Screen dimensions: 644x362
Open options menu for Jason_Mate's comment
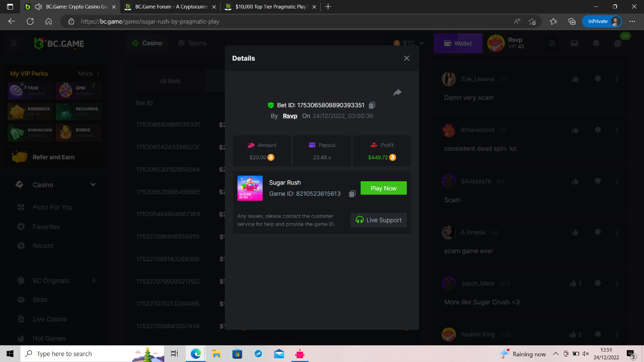pyautogui.click(x=617, y=283)
